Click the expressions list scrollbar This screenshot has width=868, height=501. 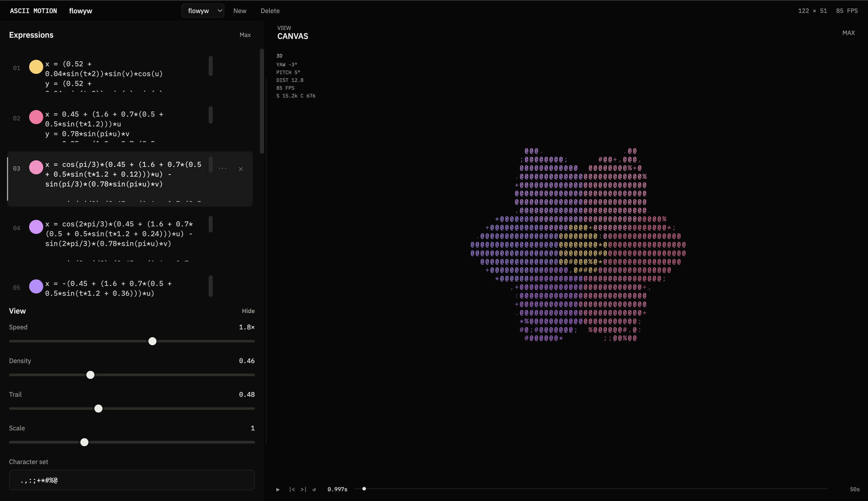click(262, 101)
